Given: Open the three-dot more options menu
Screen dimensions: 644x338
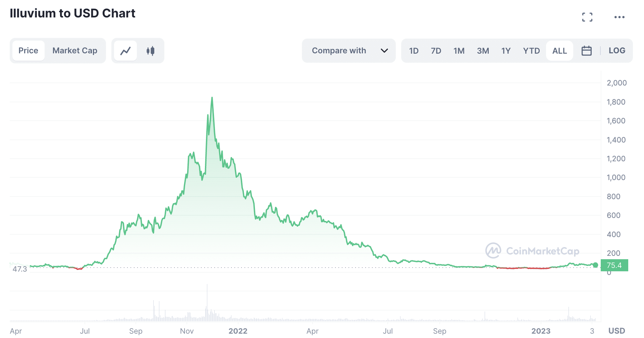Looking at the screenshot, I should [x=619, y=17].
